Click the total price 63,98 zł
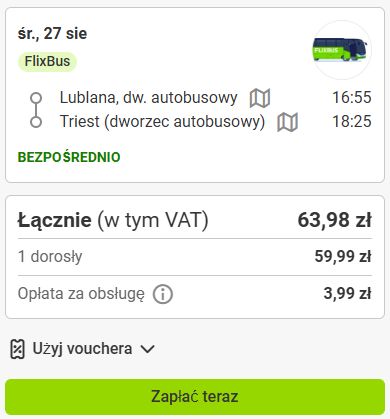Screen dimensions: 390x419 pos(334,220)
